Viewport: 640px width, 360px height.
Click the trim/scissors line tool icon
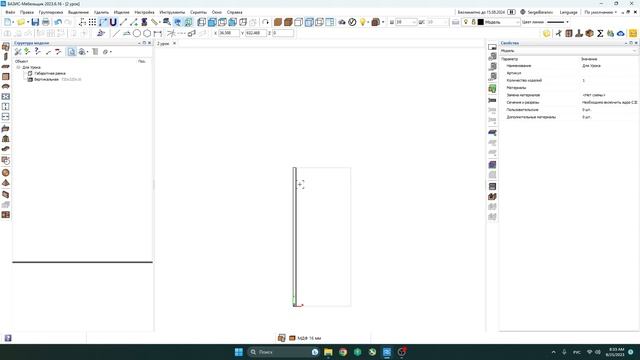coord(171,33)
